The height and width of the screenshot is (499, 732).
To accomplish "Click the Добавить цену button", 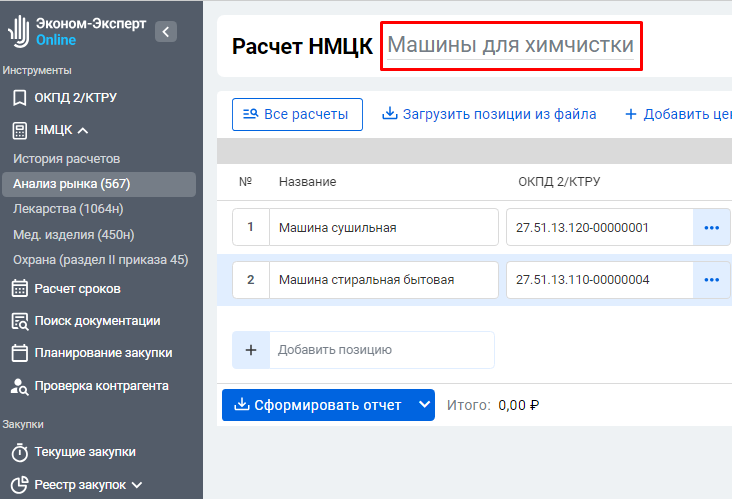I will [x=678, y=114].
